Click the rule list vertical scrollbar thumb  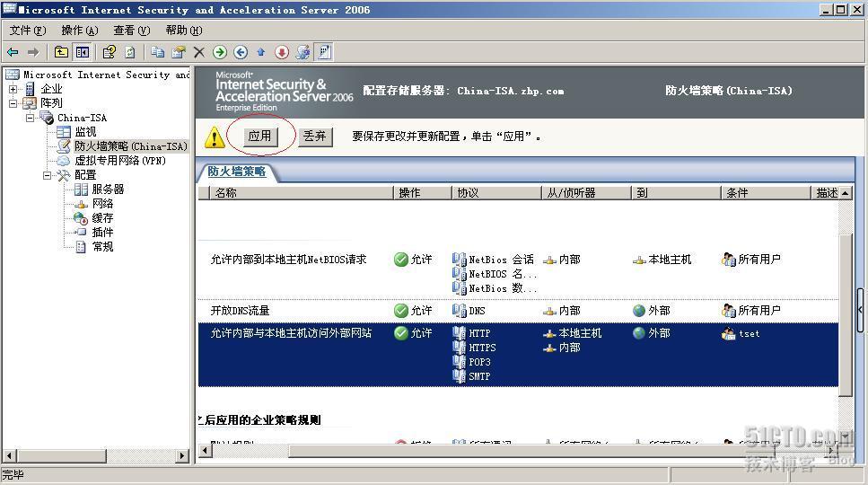(x=846, y=314)
